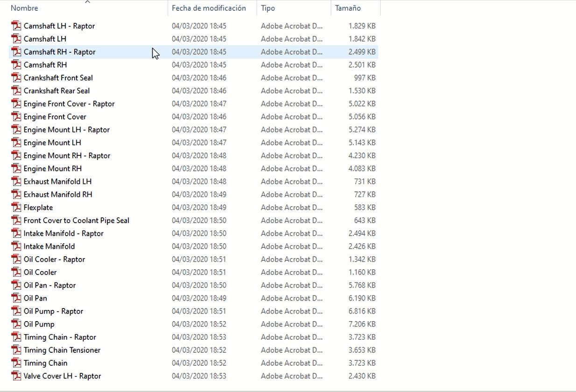Click Adobe Acrobat type of Valve Cover LH - Raptor
Image resolution: width=576 pixels, height=392 pixels.
click(292, 376)
